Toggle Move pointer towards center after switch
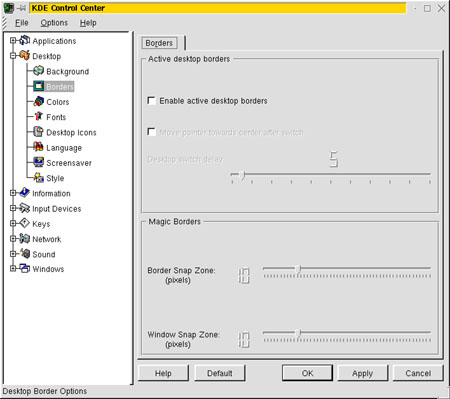The width and height of the screenshot is (450, 399). [x=151, y=132]
